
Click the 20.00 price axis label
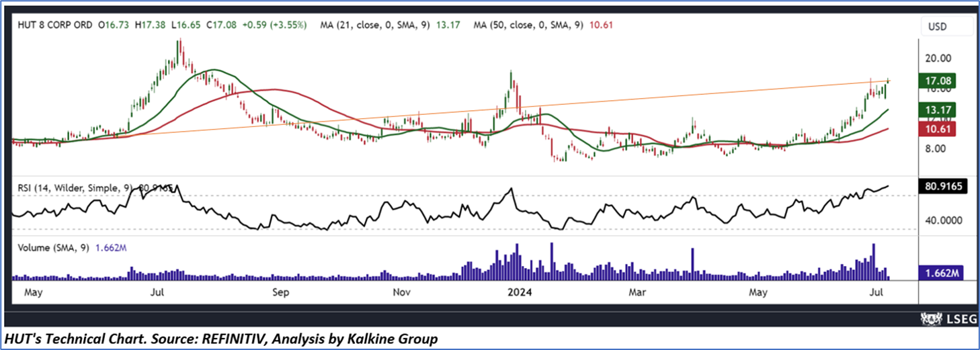(938, 58)
